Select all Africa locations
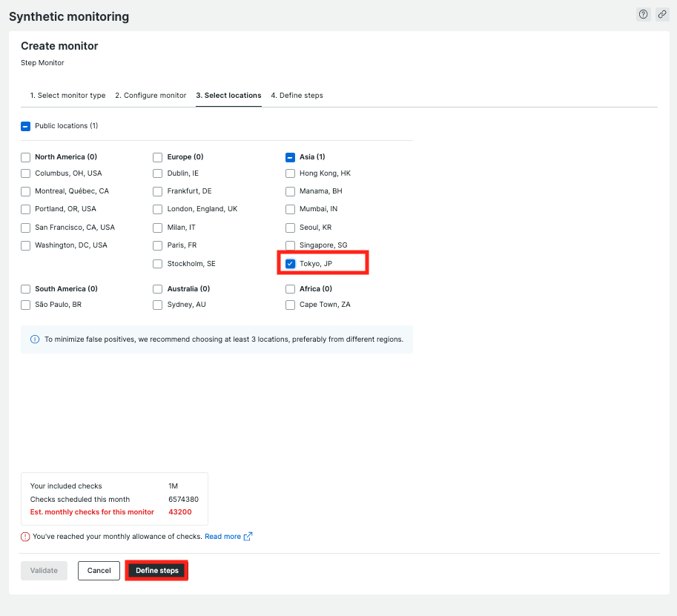Viewport: 677px width, 616px height. pyautogui.click(x=290, y=289)
